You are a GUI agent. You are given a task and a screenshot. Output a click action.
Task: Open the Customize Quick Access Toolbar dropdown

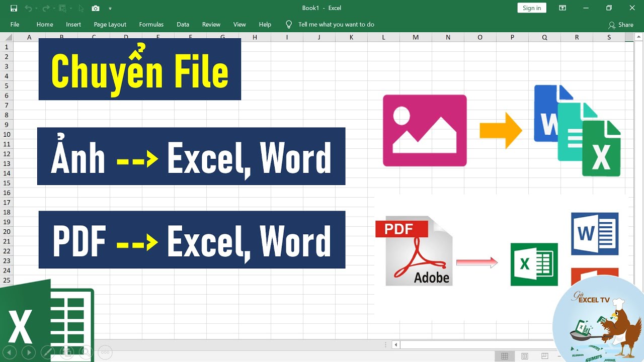[110, 9]
